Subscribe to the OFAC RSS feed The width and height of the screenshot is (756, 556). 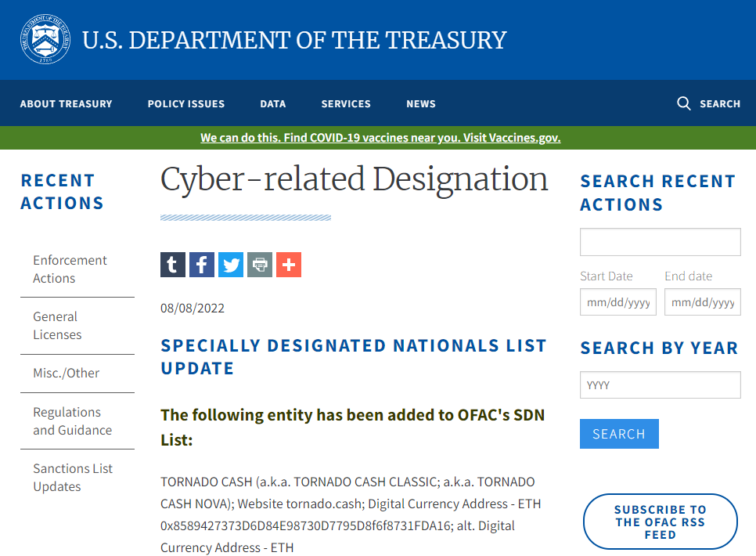[661, 522]
